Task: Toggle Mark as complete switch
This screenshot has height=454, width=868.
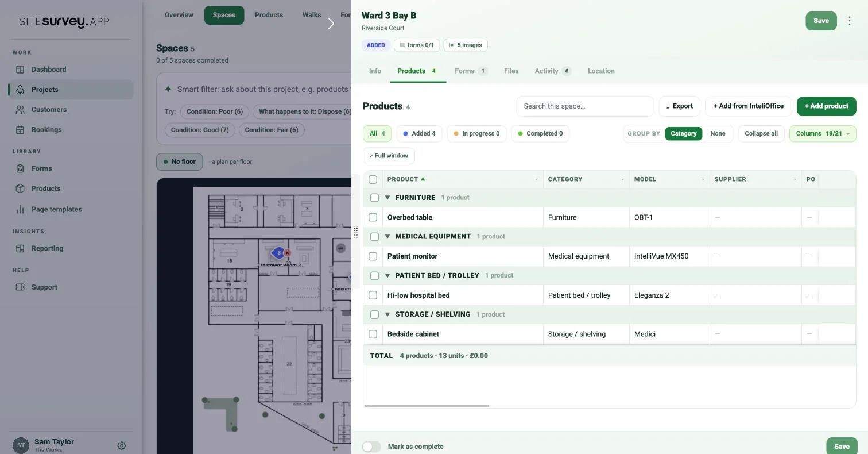Action: coord(371,447)
